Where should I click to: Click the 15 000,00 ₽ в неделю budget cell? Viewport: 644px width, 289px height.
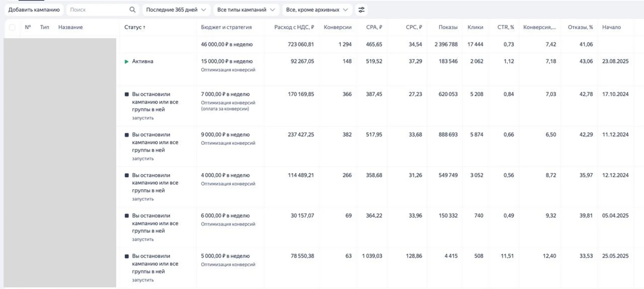[x=227, y=61]
